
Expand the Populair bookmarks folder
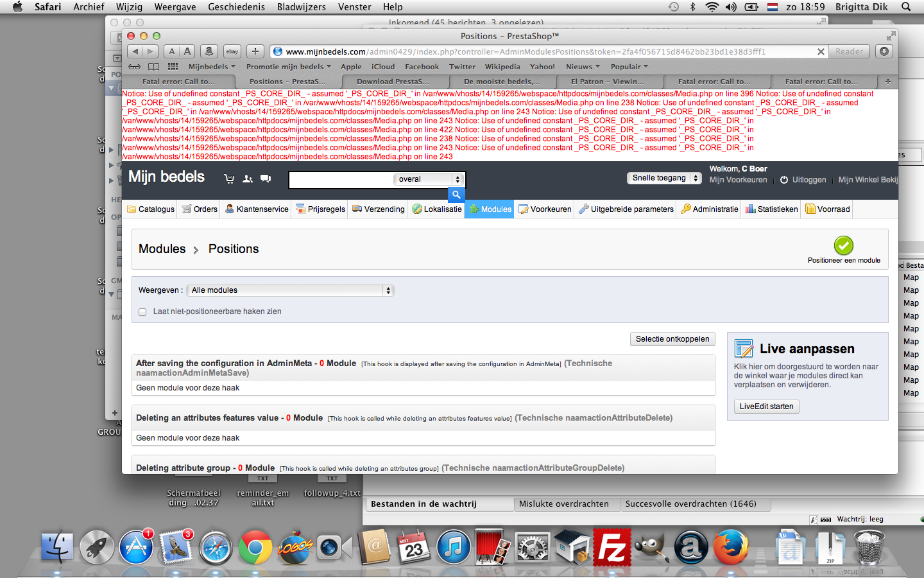tap(629, 67)
